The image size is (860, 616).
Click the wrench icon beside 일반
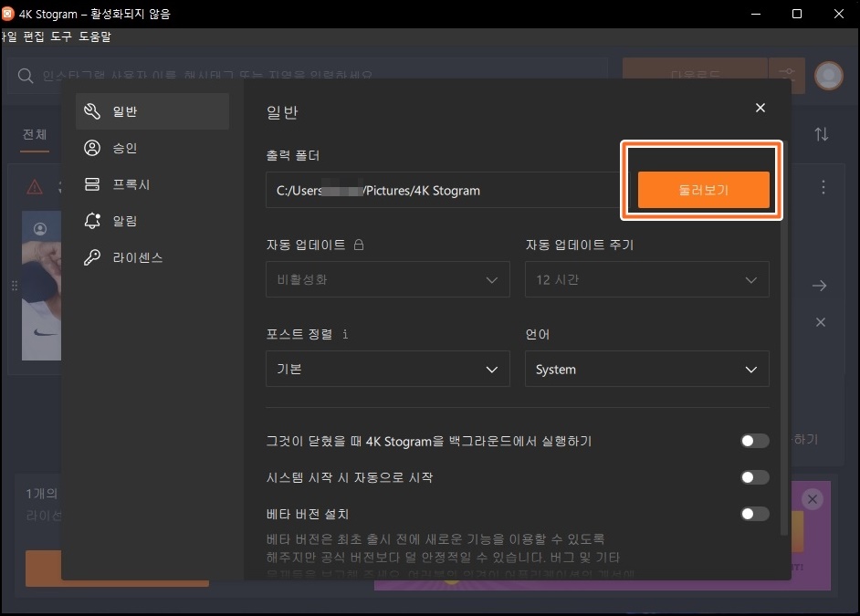coord(92,111)
